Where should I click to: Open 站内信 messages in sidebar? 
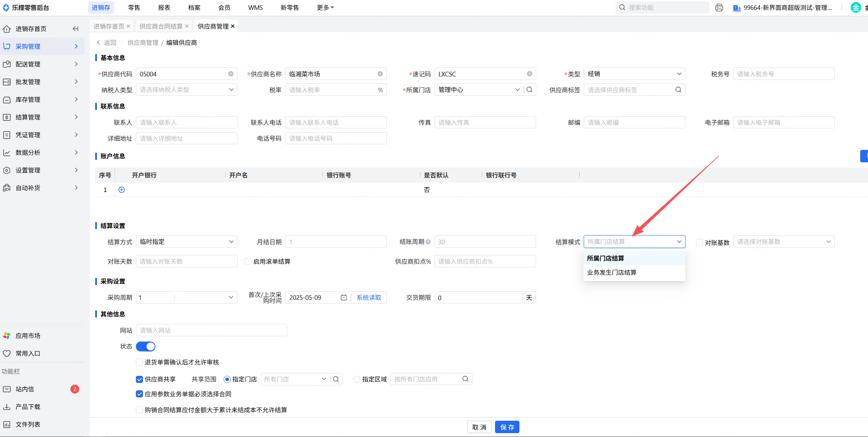25,389
